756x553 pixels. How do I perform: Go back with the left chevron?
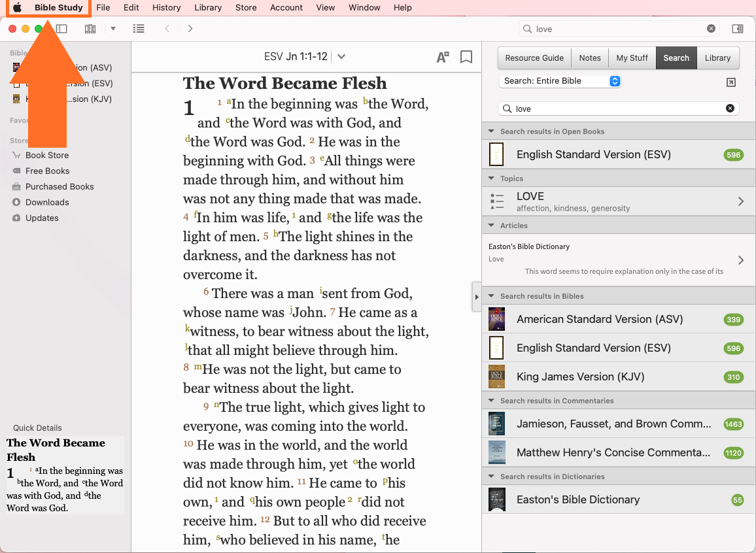(167, 29)
